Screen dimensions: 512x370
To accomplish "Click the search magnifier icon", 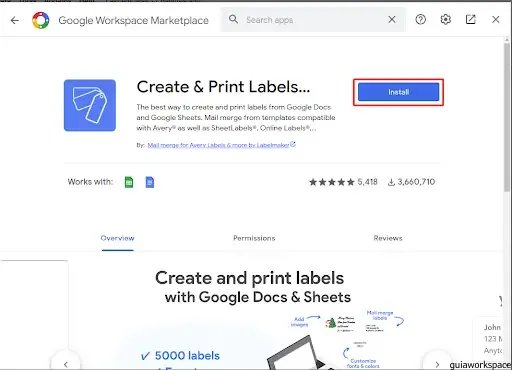I will (x=233, y=19).
